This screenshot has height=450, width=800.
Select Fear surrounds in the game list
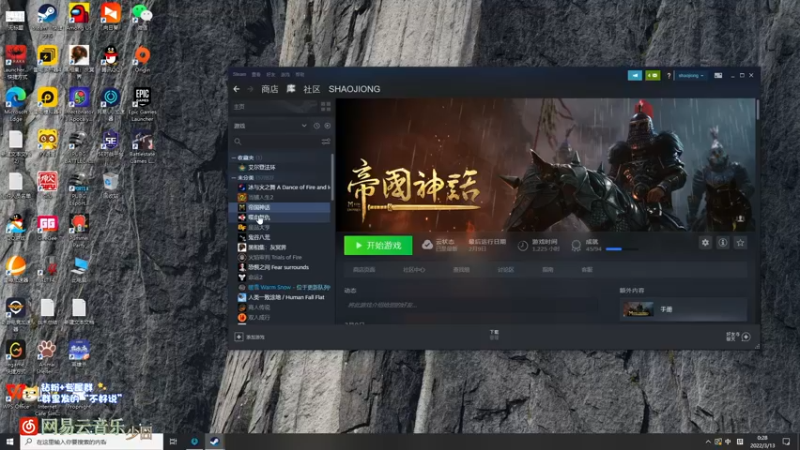click(x=278, y=267)
